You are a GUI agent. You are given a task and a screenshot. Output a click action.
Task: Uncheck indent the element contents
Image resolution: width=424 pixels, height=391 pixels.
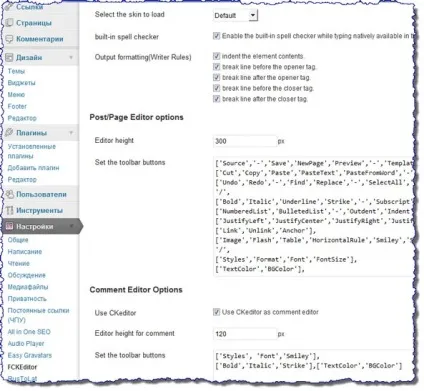point(216,56)
